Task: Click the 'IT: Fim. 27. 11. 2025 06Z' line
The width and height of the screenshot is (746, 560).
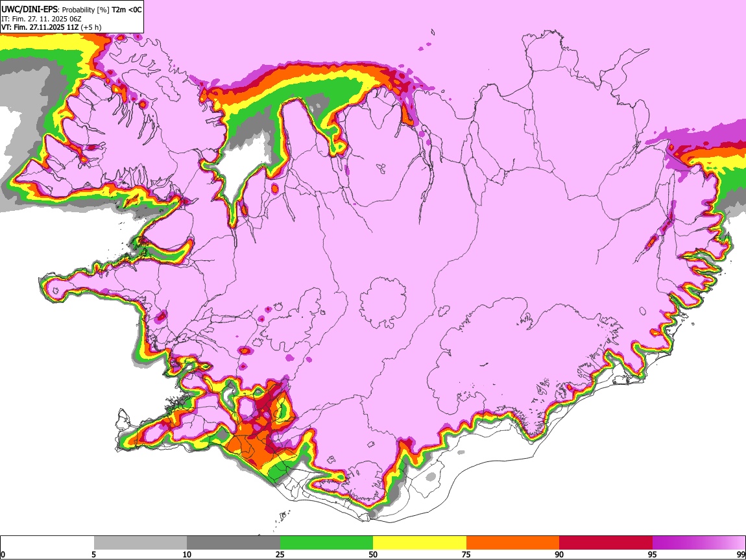Action: pyautogui.click(x=42, y=19)
